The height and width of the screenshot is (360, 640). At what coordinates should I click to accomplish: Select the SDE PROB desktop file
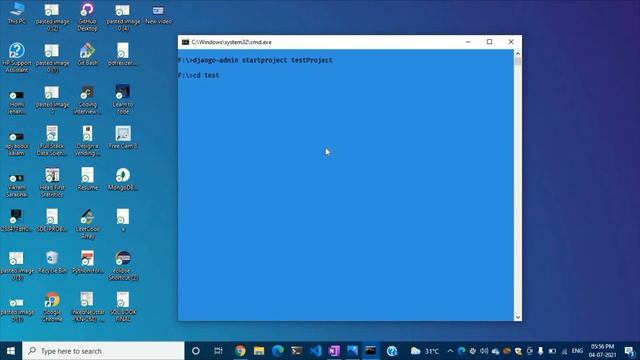pos(52,220)
